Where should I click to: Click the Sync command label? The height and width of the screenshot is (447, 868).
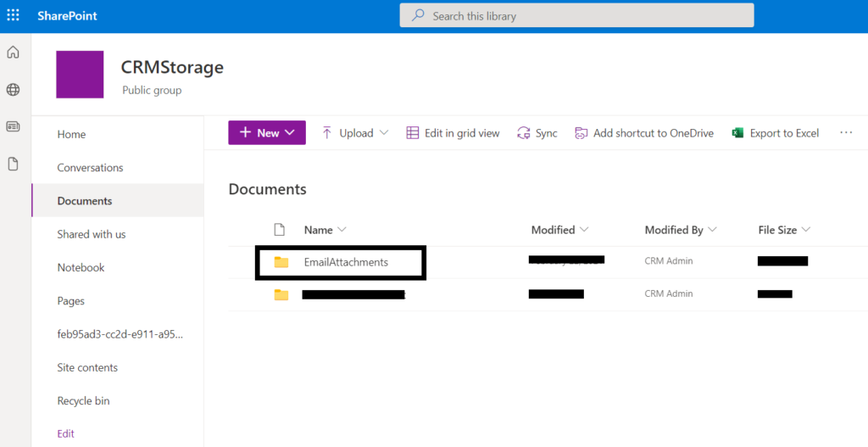547,133
